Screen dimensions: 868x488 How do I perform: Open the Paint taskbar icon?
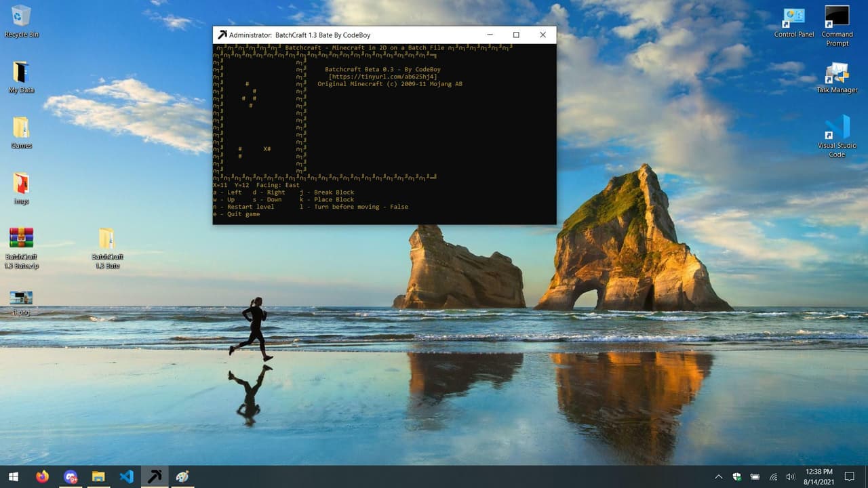coord(182,476)
